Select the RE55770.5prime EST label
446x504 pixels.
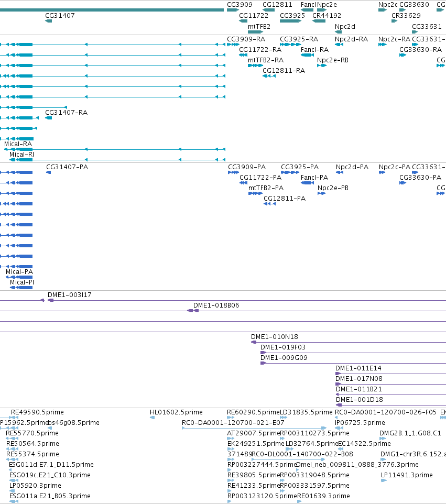coord(32,433)
